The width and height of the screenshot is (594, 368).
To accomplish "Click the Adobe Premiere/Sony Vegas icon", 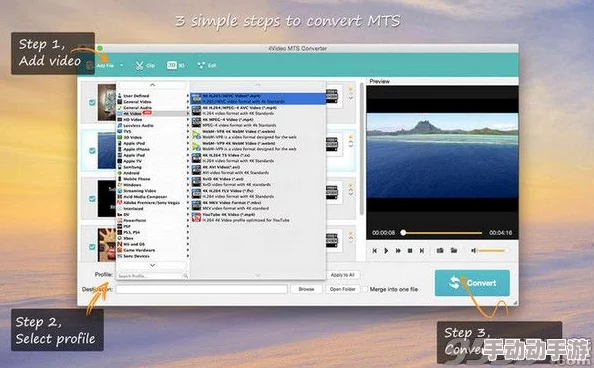I will tap(120, 203).
